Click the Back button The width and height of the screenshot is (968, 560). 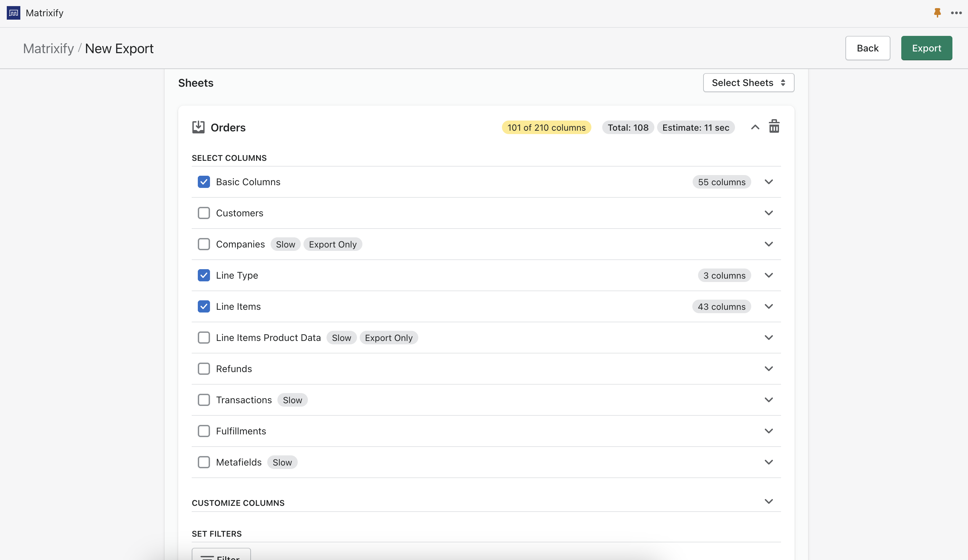point(868,48)
